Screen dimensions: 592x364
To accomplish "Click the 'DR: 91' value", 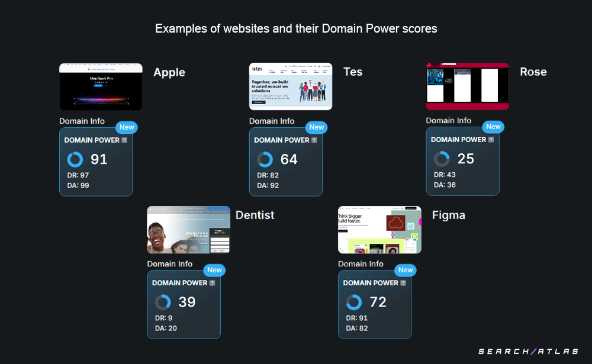I will pyautogui.click(x=357, y=318).
